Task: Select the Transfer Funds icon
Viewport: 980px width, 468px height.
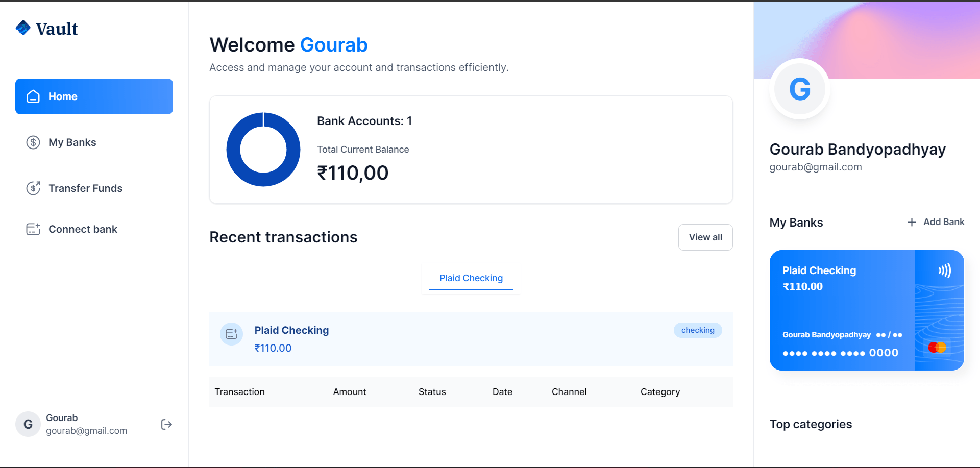Action: tap(33, 188)
